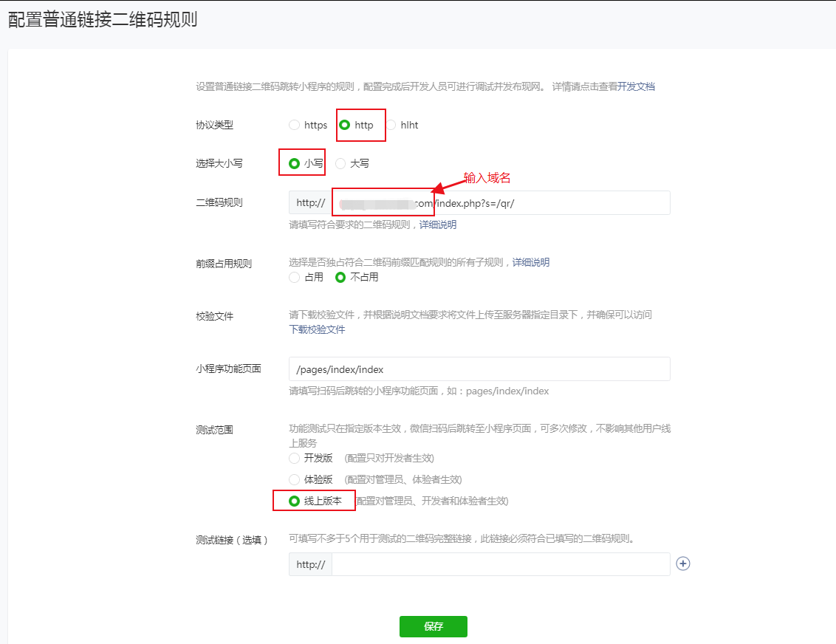Click the empty 测试链接 input field
The width and height of the screenshot is (836, 644).
pyautogui.click(x=501, y=564)
